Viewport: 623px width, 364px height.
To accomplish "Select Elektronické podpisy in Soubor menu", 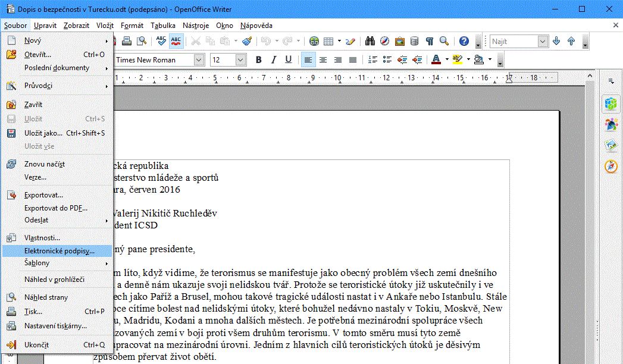I will click(x=57, y=251).
